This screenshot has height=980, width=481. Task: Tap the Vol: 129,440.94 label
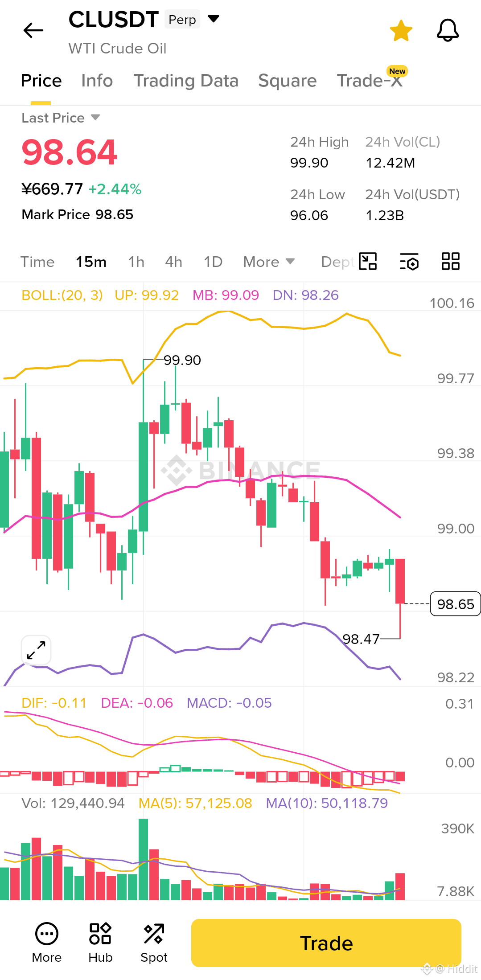73,803
